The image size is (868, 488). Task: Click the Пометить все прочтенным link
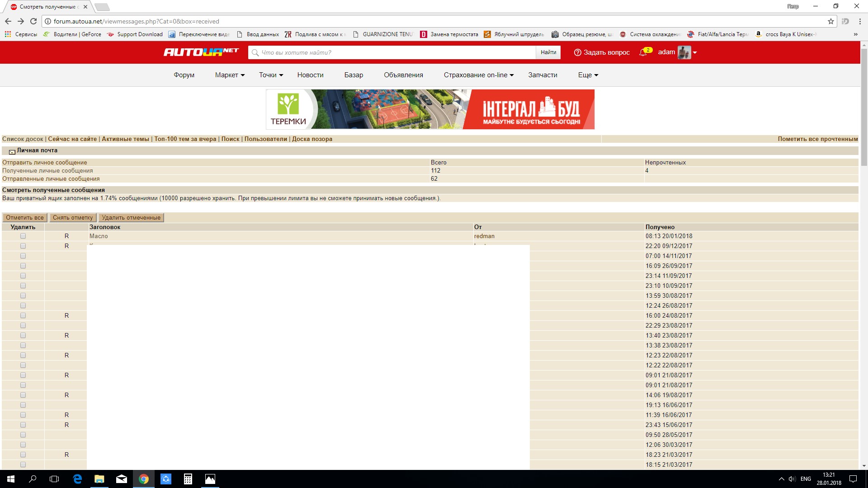click(817, 139)
